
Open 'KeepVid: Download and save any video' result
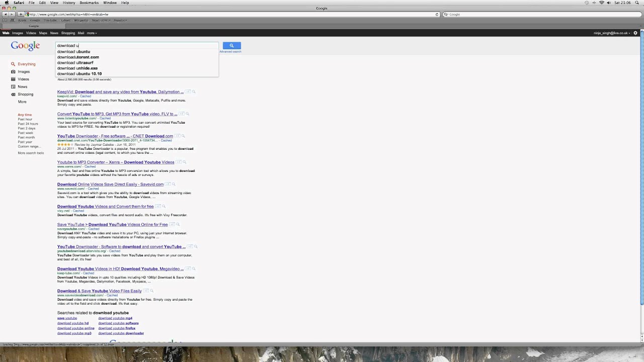tap(120, 92)
